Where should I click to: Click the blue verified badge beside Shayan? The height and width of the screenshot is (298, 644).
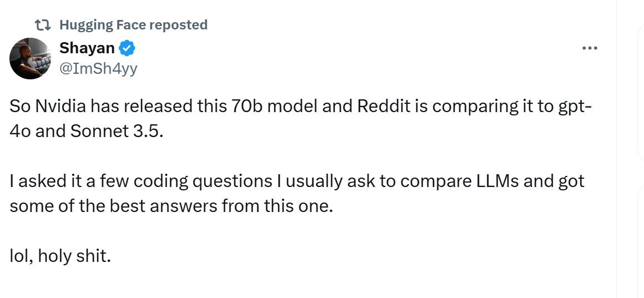[128, 49]
